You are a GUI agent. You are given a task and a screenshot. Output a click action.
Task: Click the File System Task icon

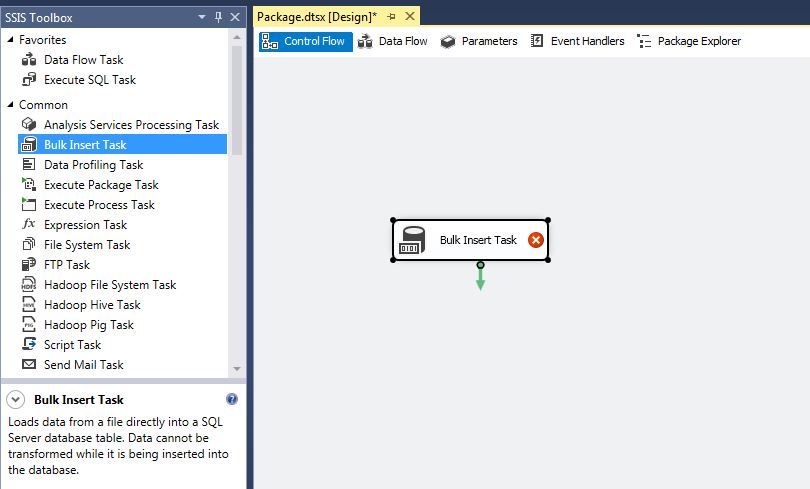pos(29,244)
